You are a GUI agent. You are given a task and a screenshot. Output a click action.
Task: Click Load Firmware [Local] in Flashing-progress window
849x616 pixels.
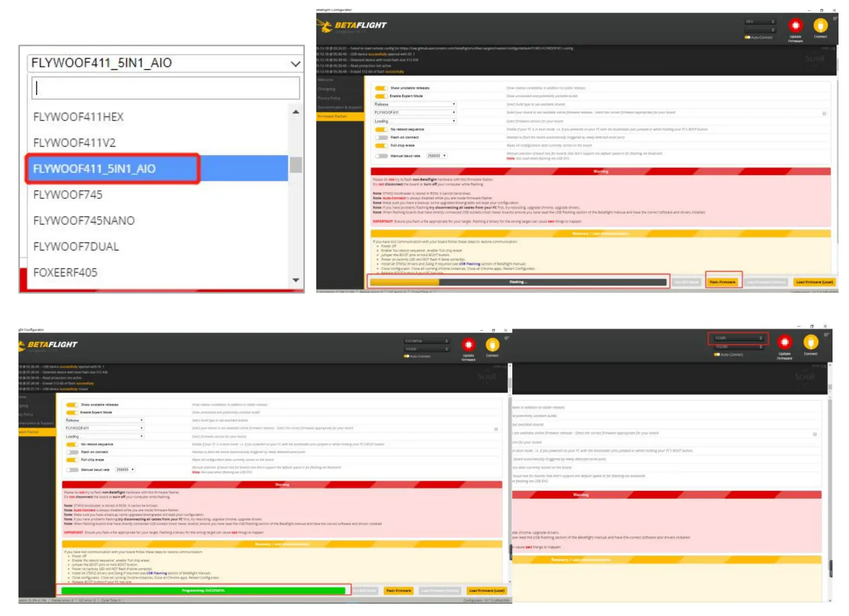point(814,282)
